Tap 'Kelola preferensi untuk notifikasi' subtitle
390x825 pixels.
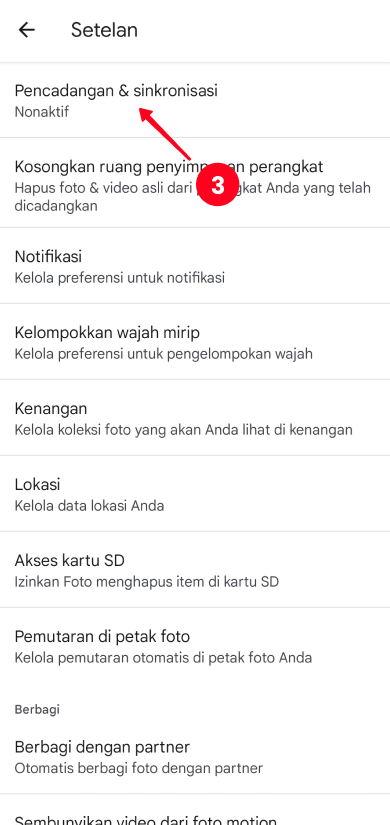click(119, 277)
